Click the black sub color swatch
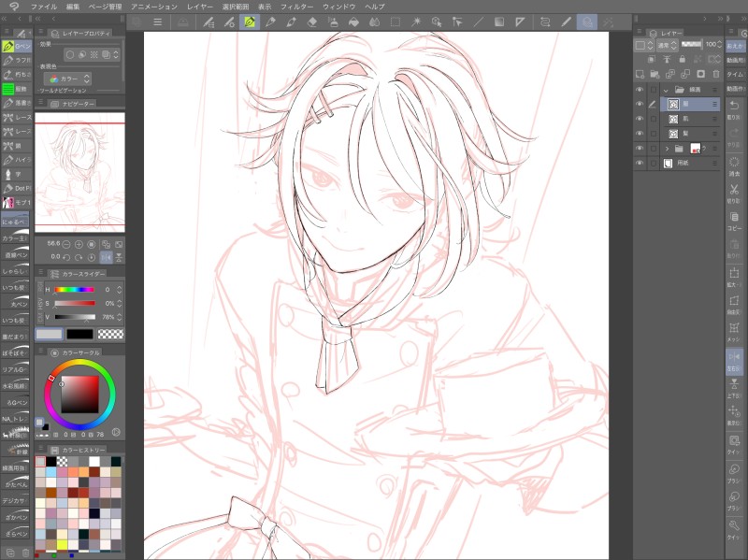This screenshot has height=560, width=748. pyautogui.click(x=79, y=335)
